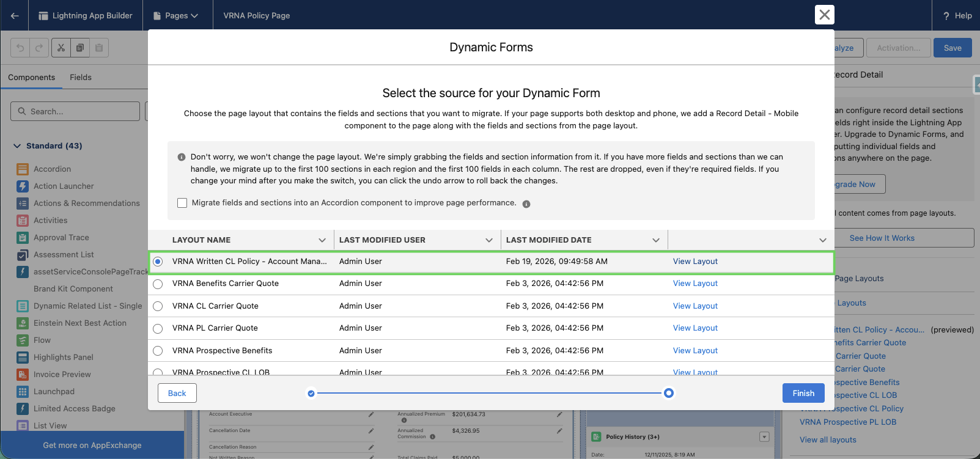Click the VRNA Policy Page title

[257, 16]
